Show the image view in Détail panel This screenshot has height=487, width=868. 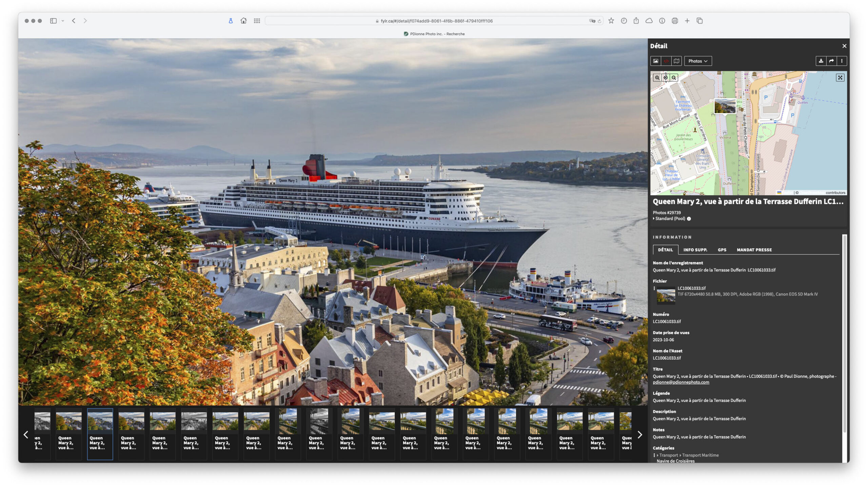[655, 61]
